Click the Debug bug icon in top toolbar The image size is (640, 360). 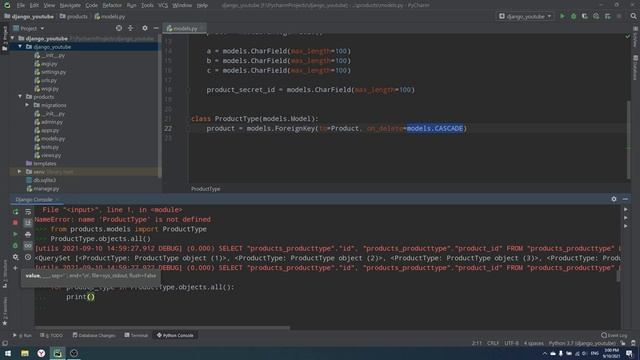573,16
